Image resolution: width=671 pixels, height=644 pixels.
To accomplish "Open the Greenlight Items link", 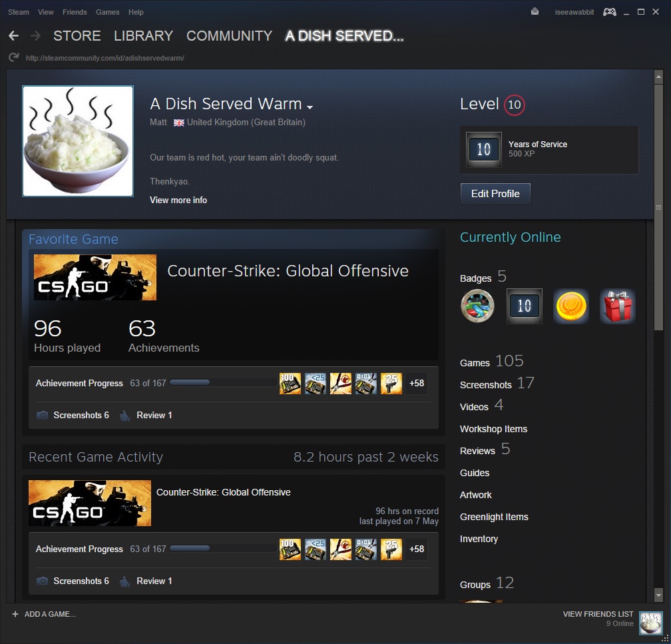I will coord(494,517).
